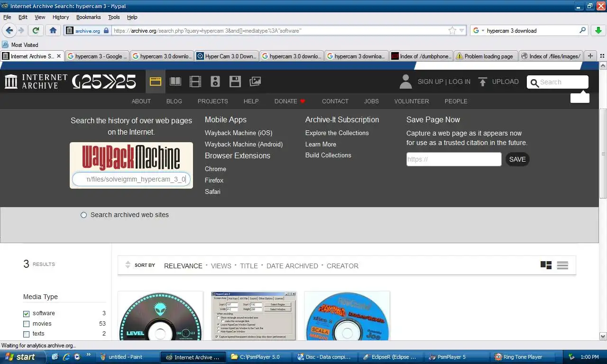Click the Wayback Machine URL input field
This screenshot has width=607, height=364.
tap(131, 179)
